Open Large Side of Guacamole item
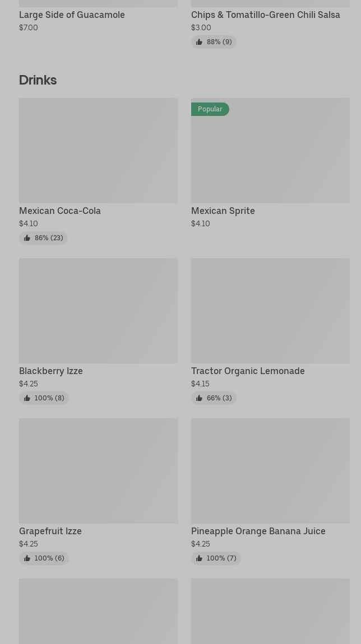Image resolution: width=361 pixels, height=644 pixels. [x=72, y=15]
